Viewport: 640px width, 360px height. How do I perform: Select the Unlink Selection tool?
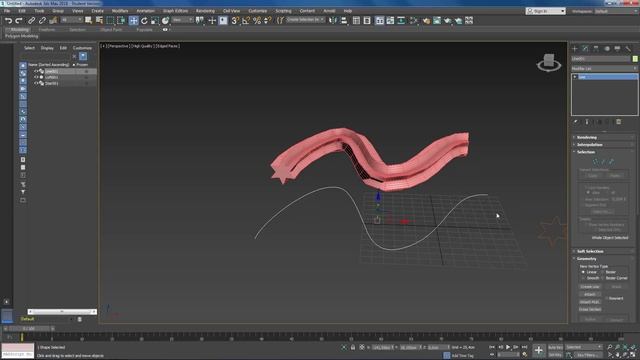point(42,20)
